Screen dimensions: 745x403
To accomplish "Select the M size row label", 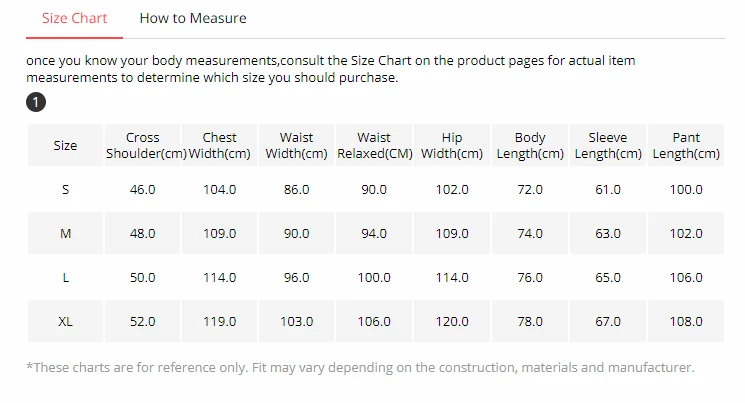I will 65,234.
